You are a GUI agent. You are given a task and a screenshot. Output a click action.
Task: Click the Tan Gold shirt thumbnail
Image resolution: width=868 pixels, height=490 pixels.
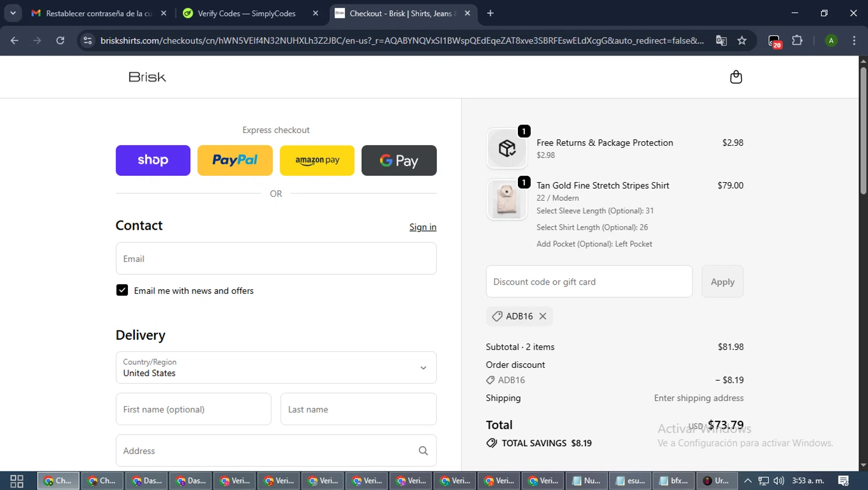tap(507, 200)
